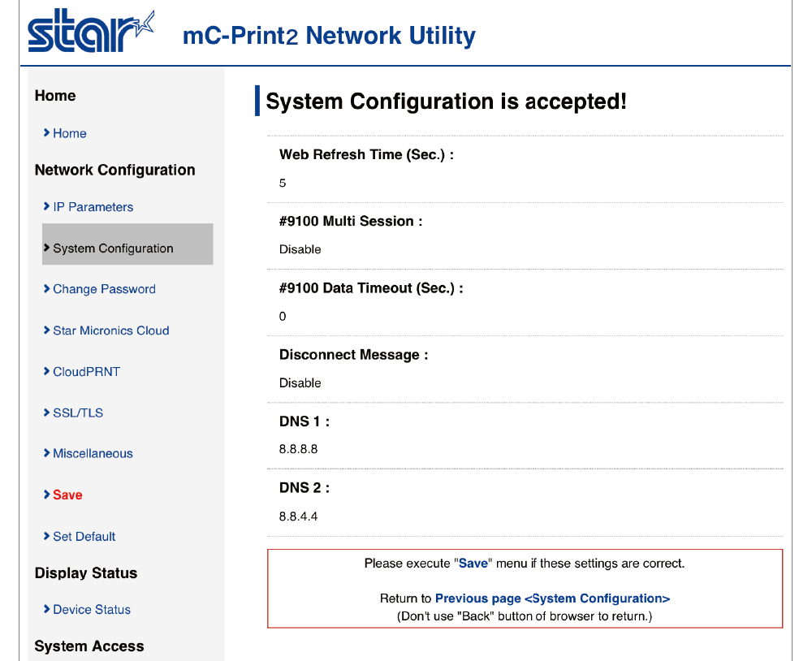Open Star Micronics Cloud settings
Viewport: 812px width, 661px height.
point(110,330)
